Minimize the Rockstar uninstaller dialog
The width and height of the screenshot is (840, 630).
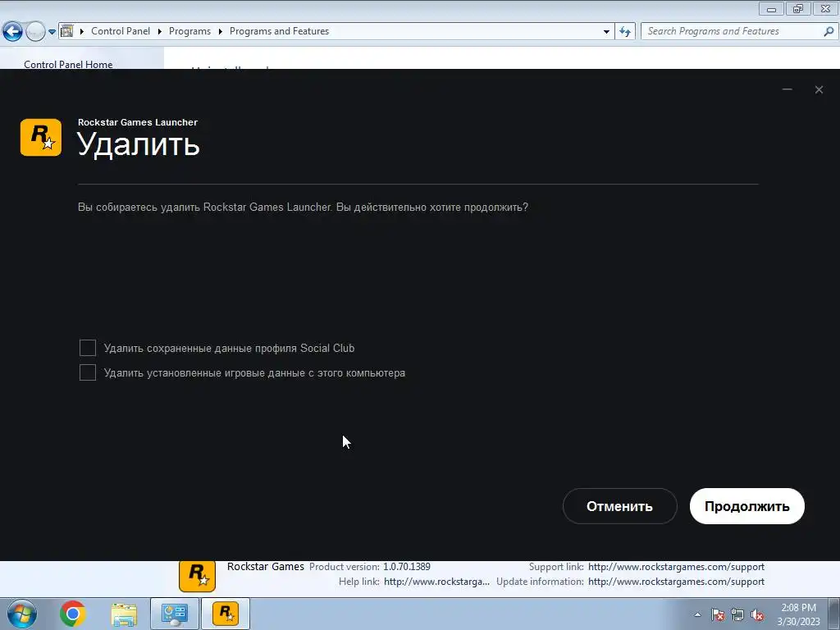[x=787, y=89]
